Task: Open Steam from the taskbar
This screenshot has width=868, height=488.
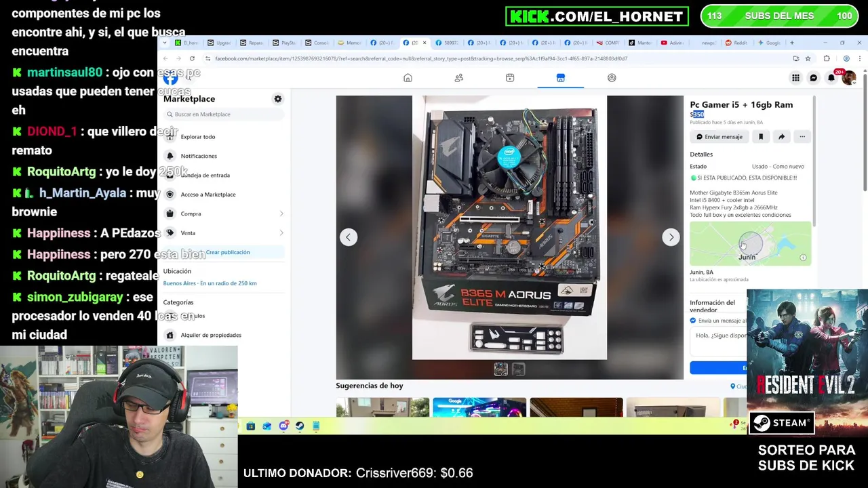Action: pos(300,426)
